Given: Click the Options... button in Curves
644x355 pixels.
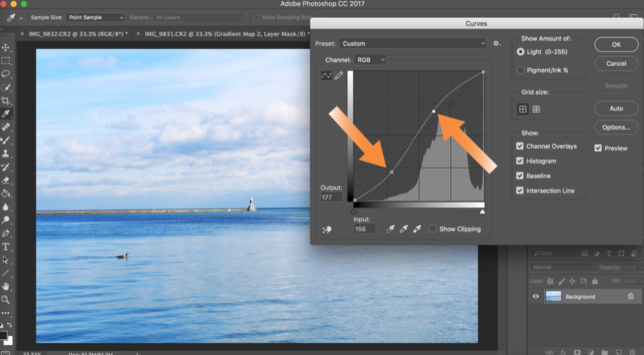Looking at the screenshot, I should click(616, 127).
